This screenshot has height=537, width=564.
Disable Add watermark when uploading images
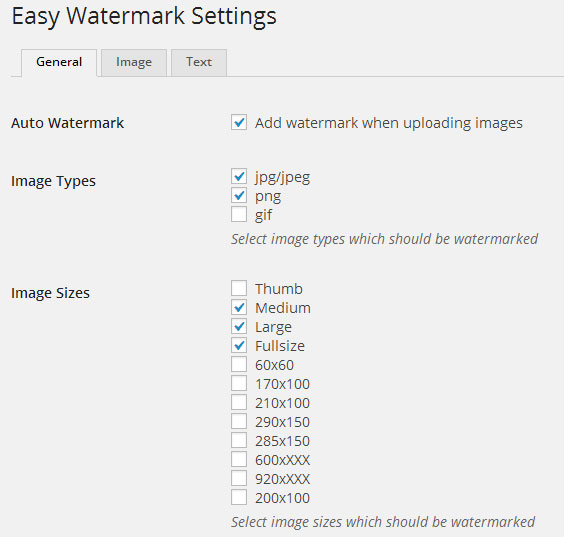[x=239, y=122]
